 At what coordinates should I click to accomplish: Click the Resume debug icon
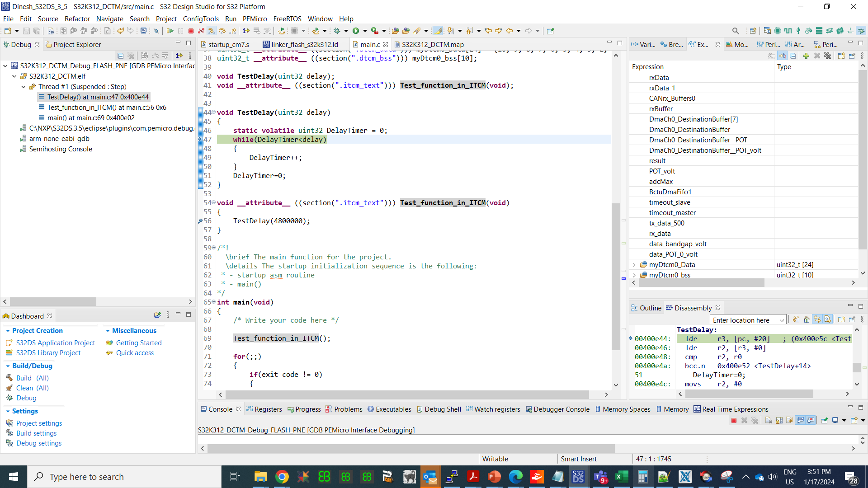(171, 30)
